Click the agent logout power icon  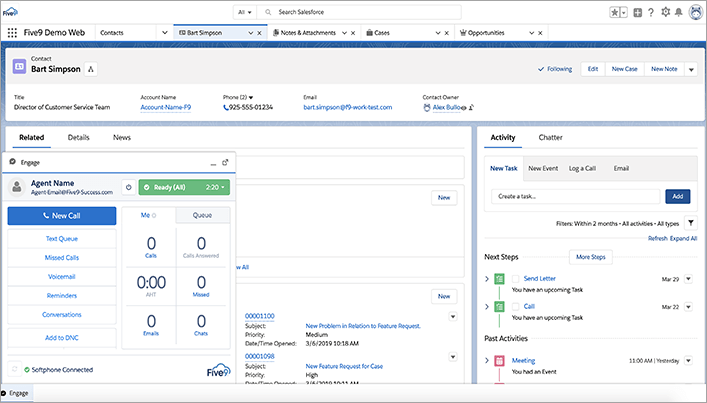128,187
